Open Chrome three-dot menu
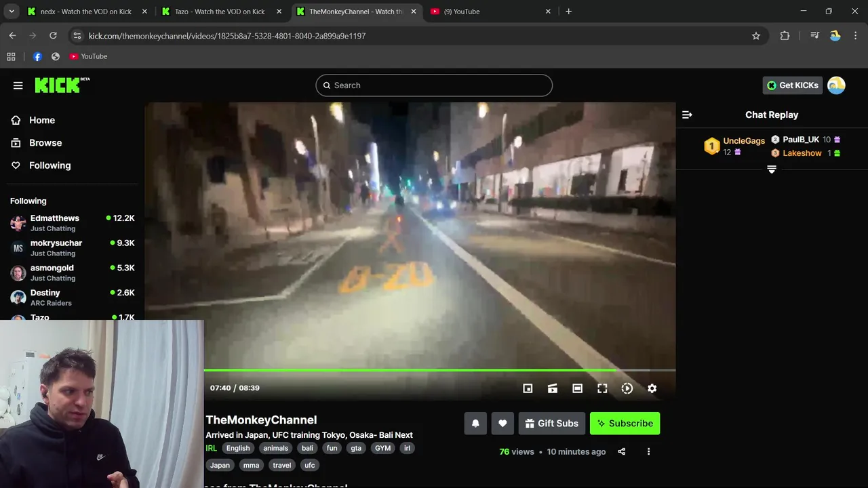The height and width of the screenshot is (488, 868). point(856,36)
